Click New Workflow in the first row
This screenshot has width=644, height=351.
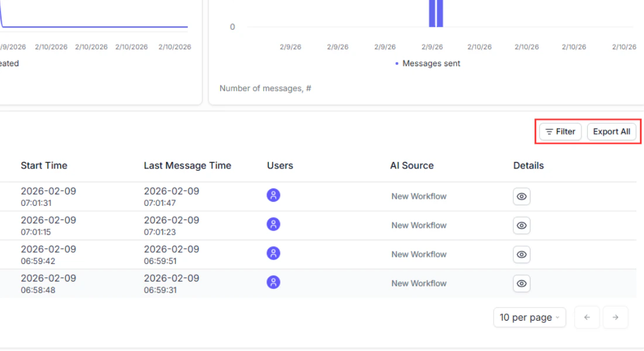(419, 196)
